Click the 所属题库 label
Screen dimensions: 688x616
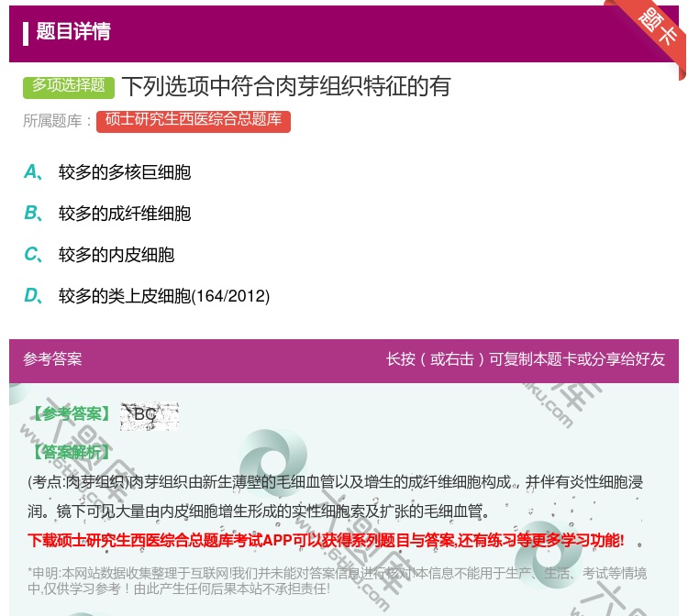point(57,121)
